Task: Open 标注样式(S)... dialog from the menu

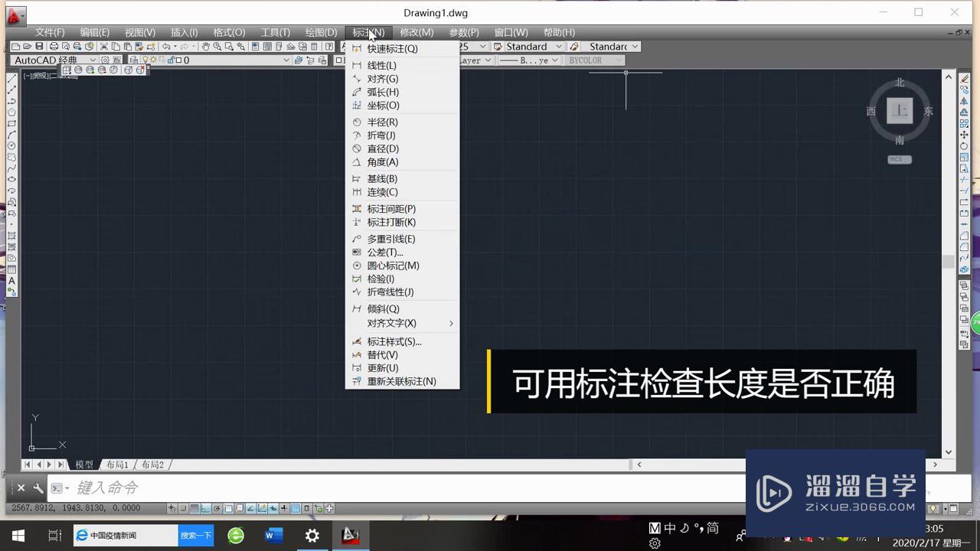Action: (x=394, y=341)
